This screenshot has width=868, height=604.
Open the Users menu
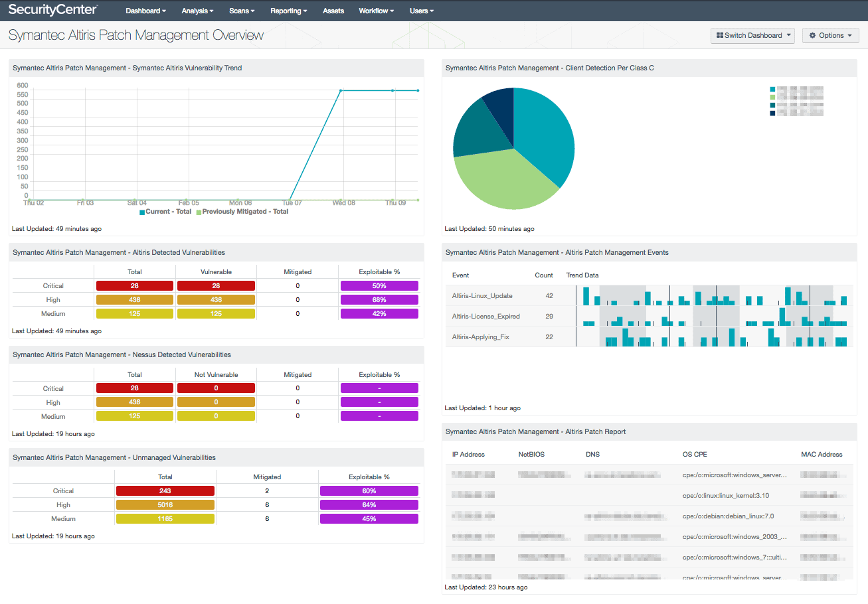tap(422, 11)
